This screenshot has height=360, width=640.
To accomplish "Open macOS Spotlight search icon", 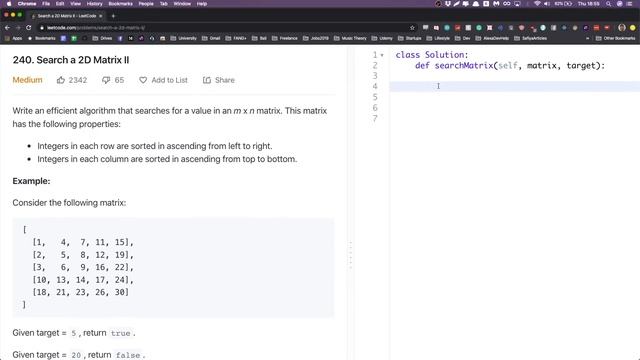I will click(609, 4).
